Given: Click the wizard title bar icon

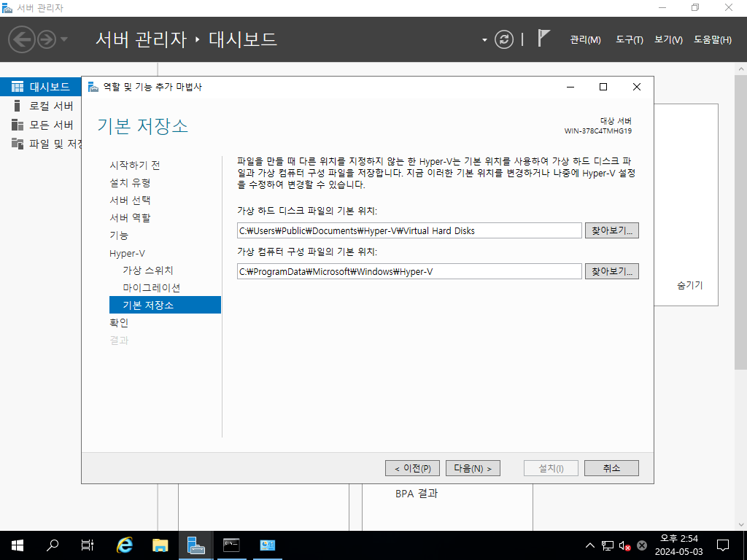Looking at the screenshot, I should 93,87.
